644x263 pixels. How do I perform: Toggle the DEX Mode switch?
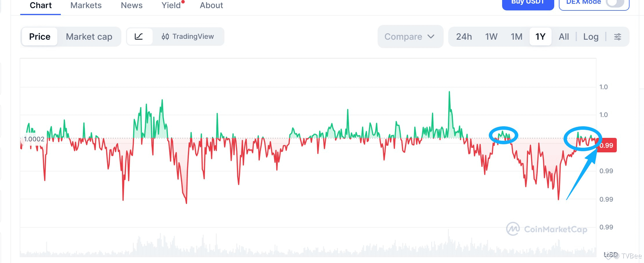pyautogui.click(x=615, y=3)
